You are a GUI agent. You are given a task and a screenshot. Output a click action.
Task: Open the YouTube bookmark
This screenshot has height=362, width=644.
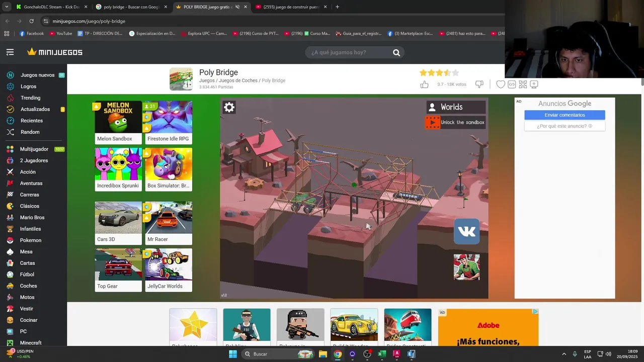pyautogui.click(x=61, y=34)
